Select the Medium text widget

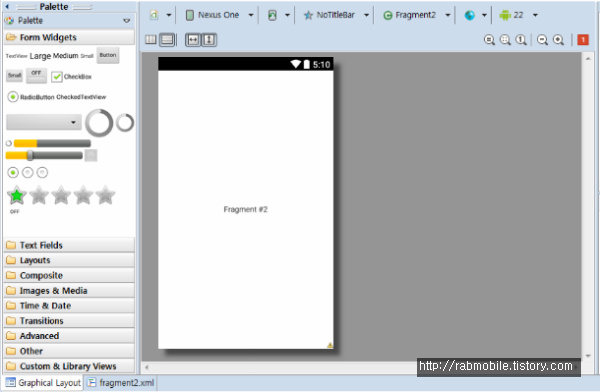65,56
